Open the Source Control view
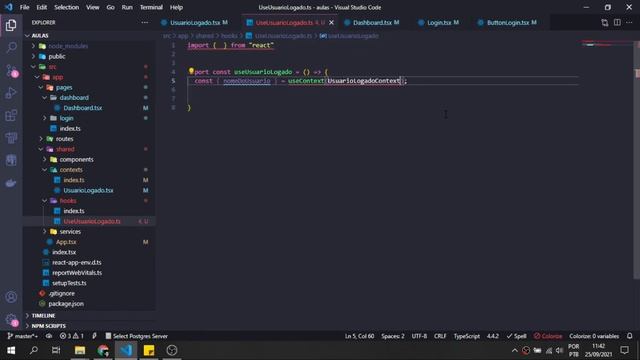 coord(11,70)
